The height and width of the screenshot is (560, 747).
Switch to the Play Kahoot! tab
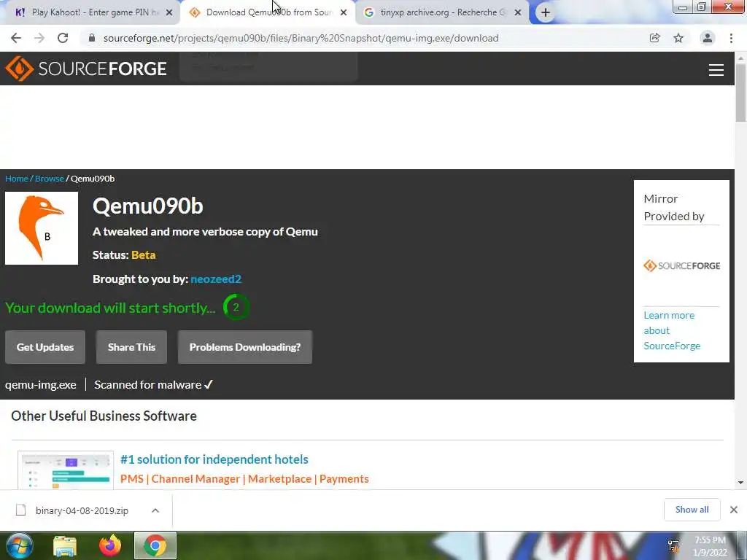click(90, 12)
